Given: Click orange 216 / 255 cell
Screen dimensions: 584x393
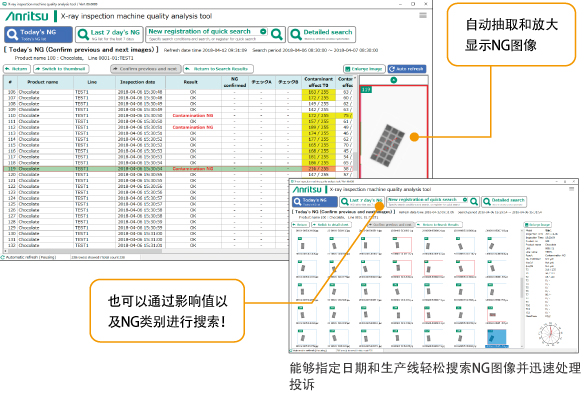Looking at the screenshot, I should click(x=318, y=169).
